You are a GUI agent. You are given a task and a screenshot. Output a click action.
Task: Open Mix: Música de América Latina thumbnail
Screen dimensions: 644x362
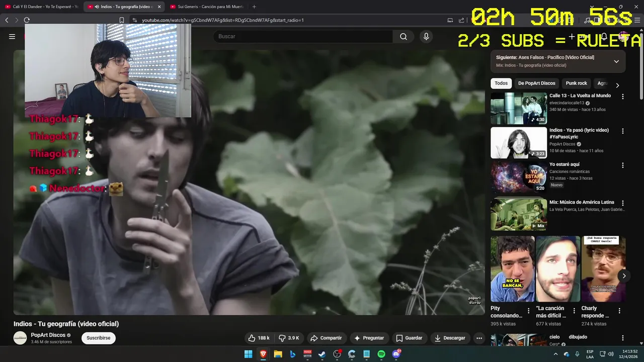(x=519, y=215)
